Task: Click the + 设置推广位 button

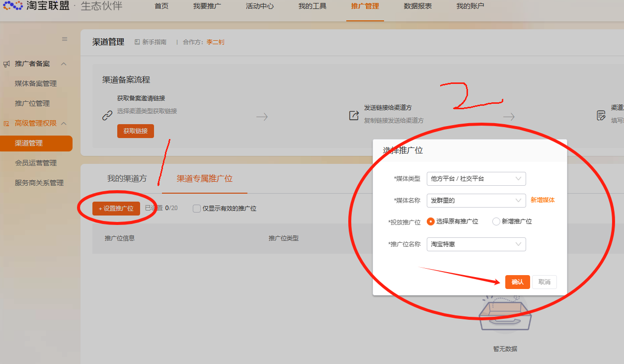Action: (x=116, y=209)
